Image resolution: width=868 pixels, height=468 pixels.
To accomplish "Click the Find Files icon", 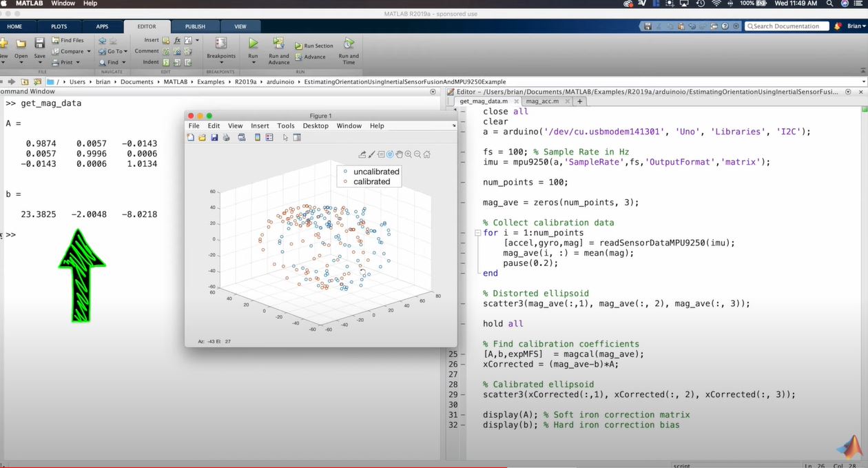I will pyautogui.click(x=56, y=41).
